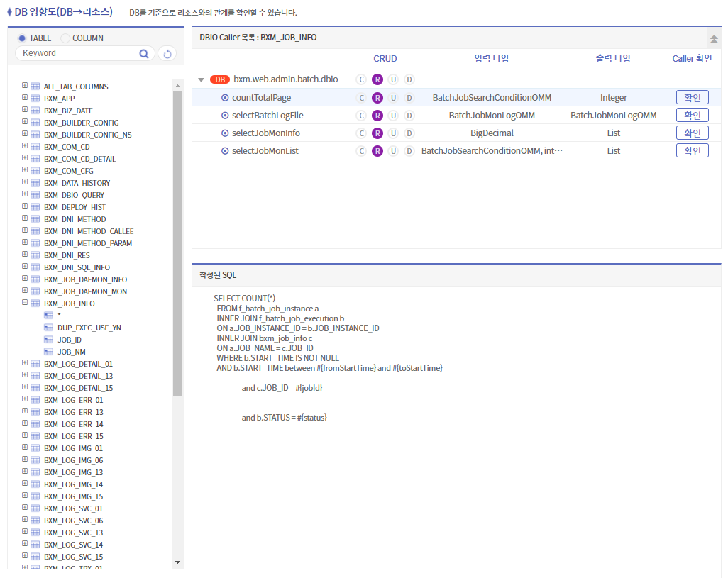
Task: Click 확인 button for selectJobMonInfo
Action: [693, 133]
